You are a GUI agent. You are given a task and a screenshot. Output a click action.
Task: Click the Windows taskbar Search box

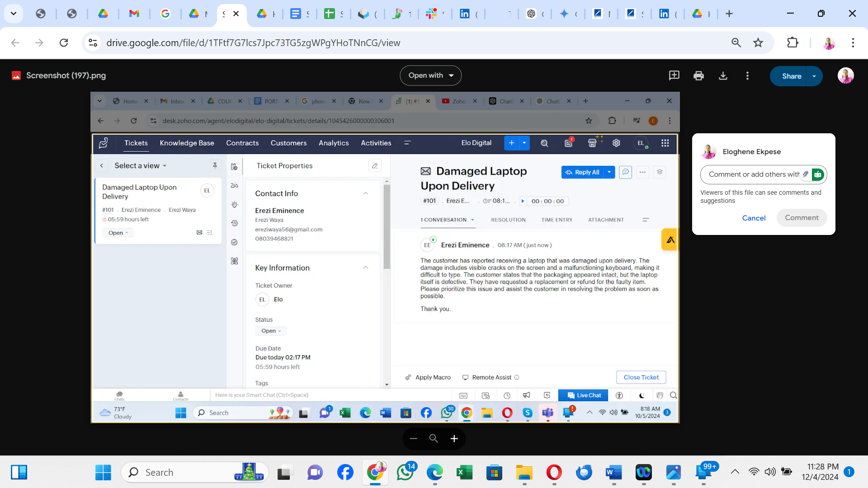[x=195, y=473]
